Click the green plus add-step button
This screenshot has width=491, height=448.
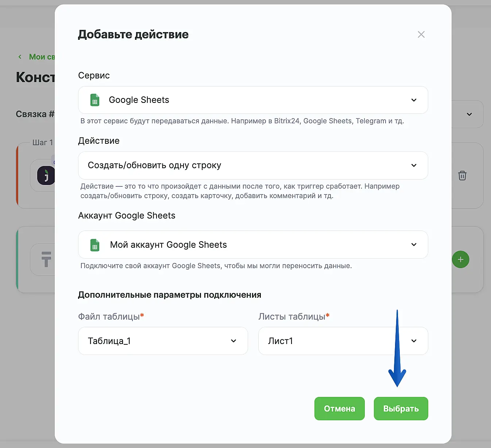pyautogui.click(x=460, y=259)
